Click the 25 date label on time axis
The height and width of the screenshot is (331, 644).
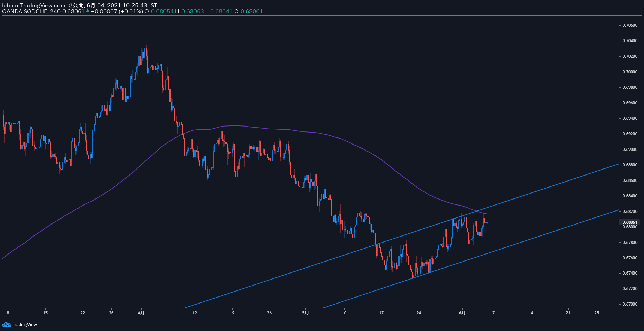(597, 313)
